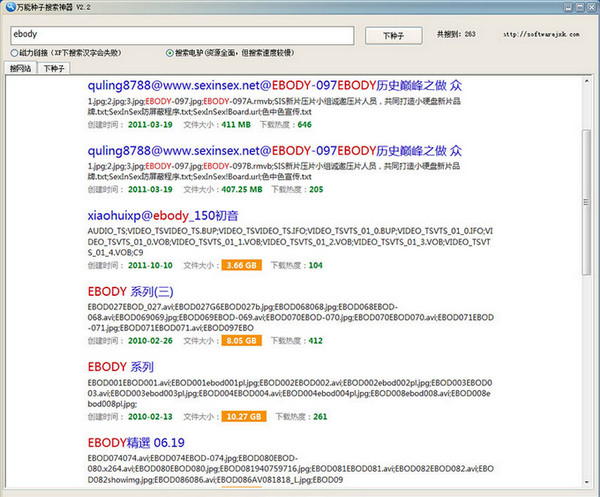Click the orange 3.66 GB size badge

click(x=241, y=265)
